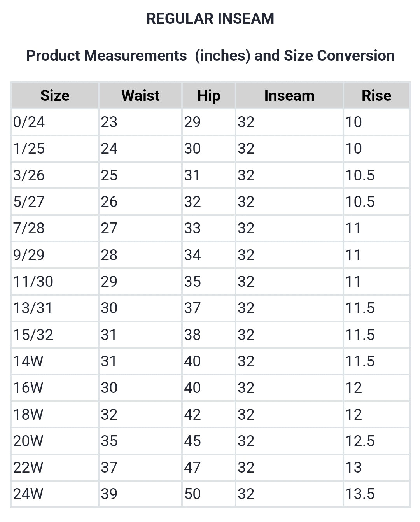Viewport: 420px width, 522px height.
Task: Click the 14W size cell
Action: pyautogui.click(x=28, y=361)
